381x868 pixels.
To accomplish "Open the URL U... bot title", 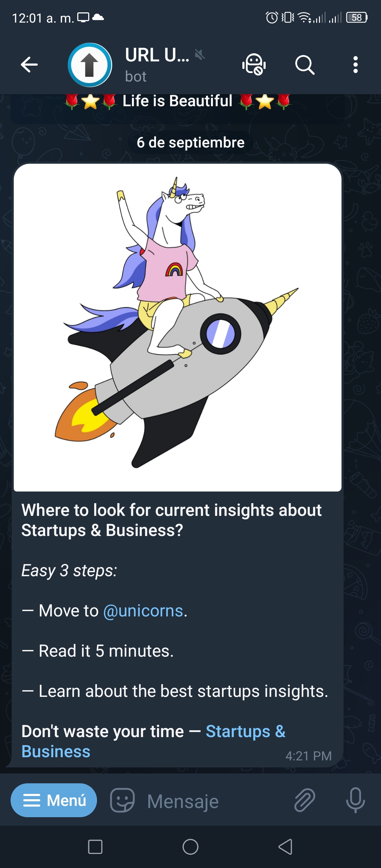I will [157, 55].
